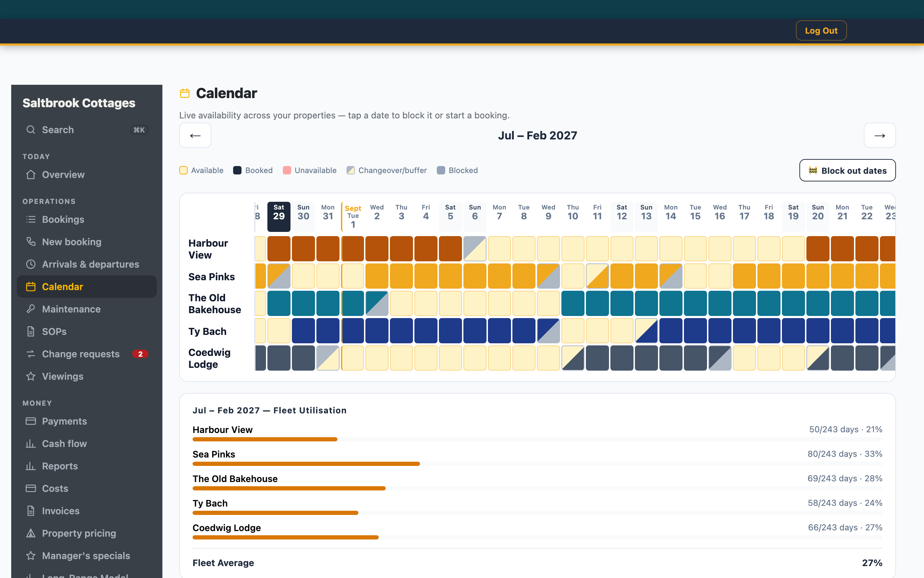Click the "Jul – Feb 2027" period heading

[537, 135]
